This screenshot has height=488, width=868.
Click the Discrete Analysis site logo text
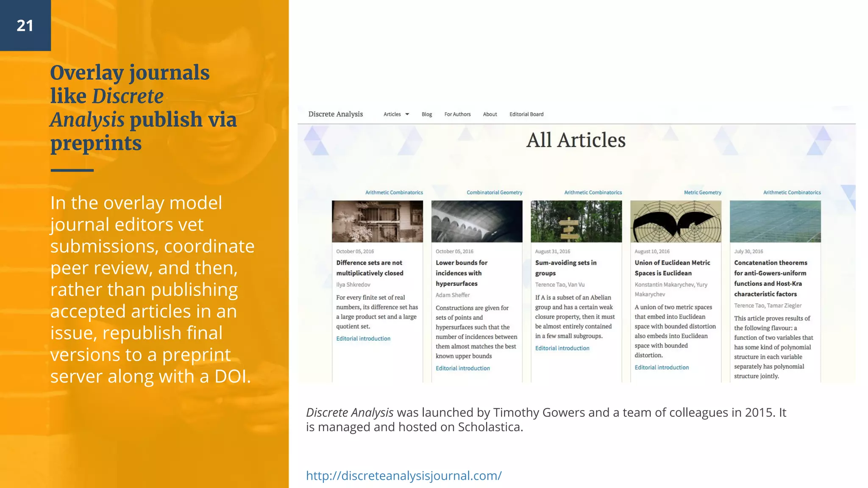336,114
